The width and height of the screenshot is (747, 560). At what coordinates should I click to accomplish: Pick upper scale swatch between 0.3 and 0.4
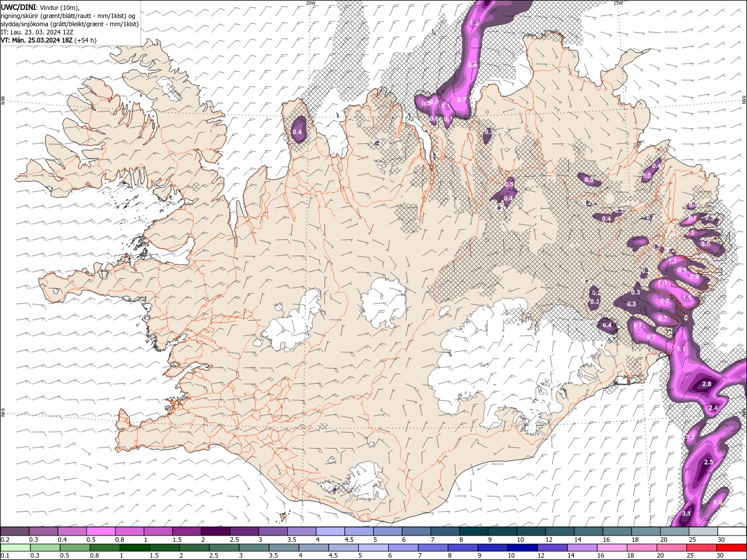pos(43,531)
